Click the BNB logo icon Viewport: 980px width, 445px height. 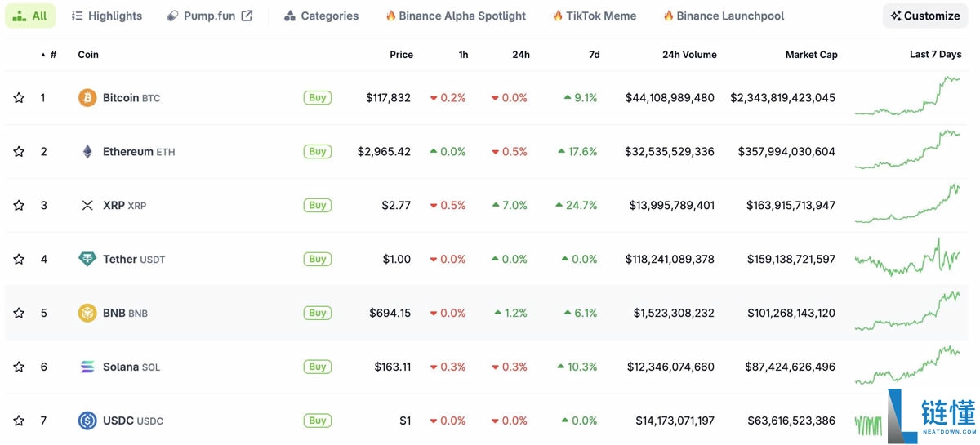pyautogui.click(x=87, y=314)
